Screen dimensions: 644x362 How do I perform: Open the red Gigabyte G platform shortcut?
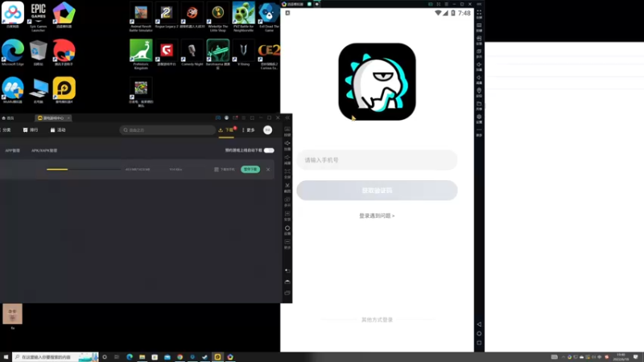tap(167, 52)
